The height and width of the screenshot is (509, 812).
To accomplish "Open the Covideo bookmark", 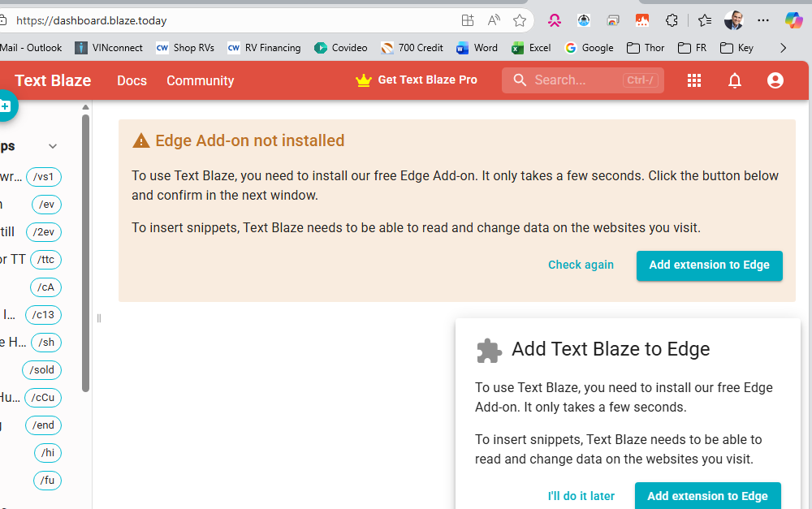I will click(x=341, y=48).
